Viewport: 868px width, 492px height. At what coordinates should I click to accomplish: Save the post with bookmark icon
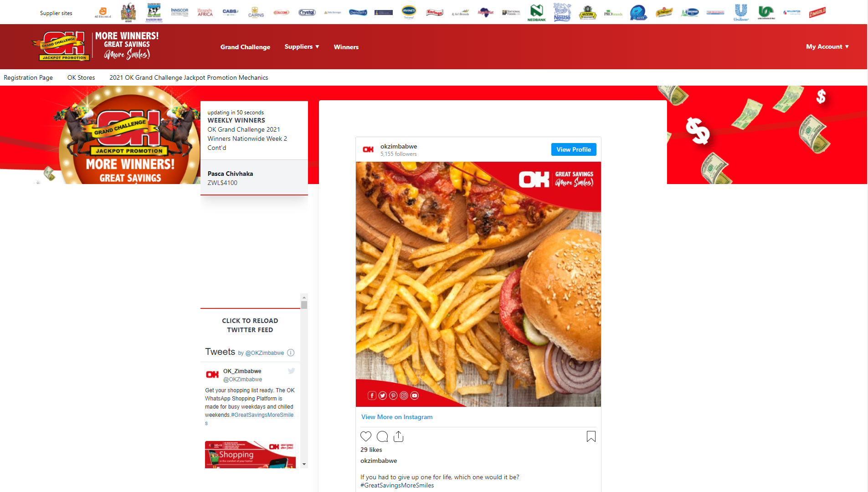click(x=591, y=436)
